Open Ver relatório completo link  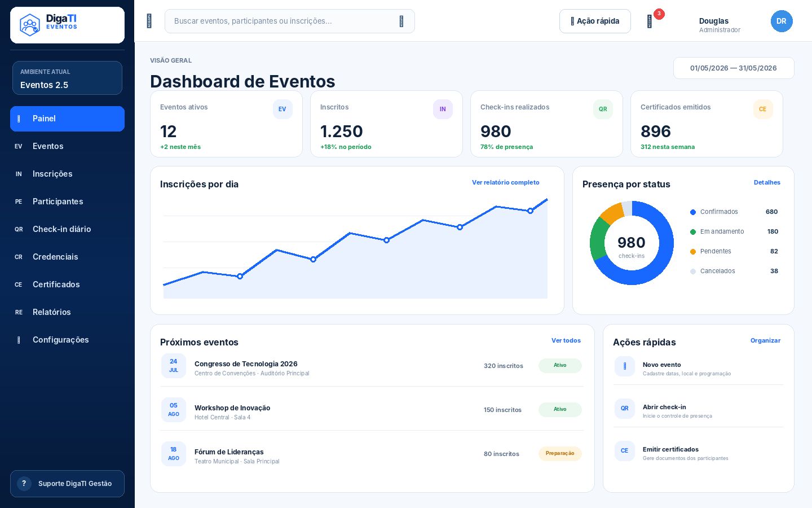pyautogui.click(x=506, y=182)
